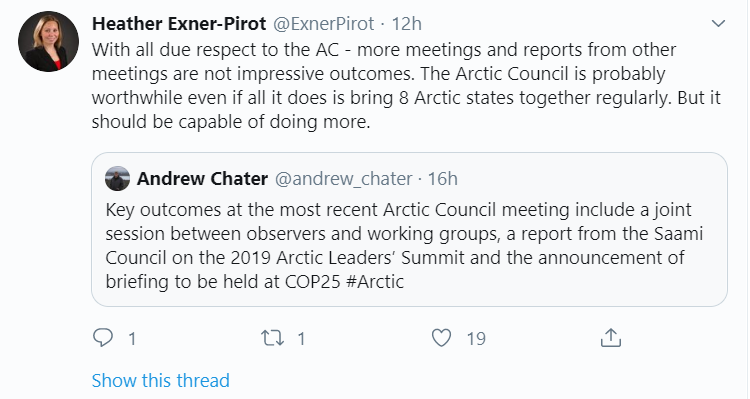
Task: Open the share tweet upload icon
Action: [610, 337]
